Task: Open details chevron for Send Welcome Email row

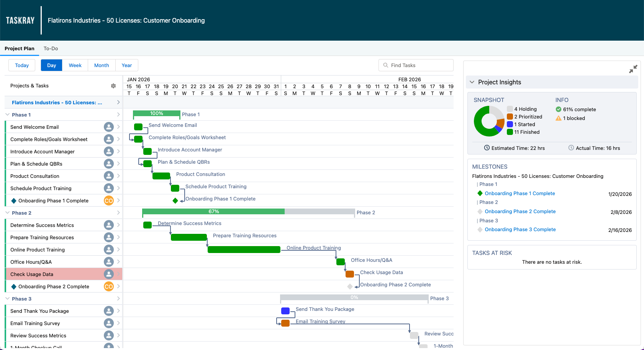Action: (x=118, y=127)
